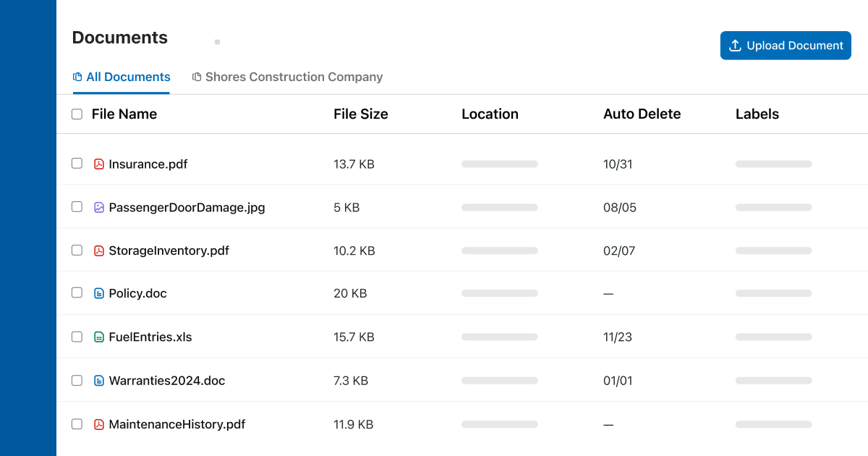Click the document icon beside Warranties2024.doc
The image size is (868, 456).
click(x=99, y=381)
